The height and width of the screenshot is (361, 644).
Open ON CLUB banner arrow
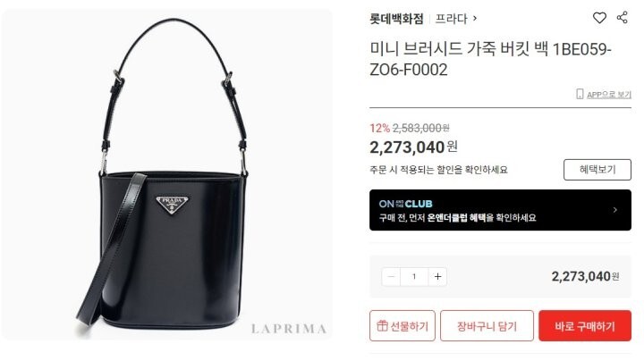pyautogui.click(x=614, y=210)
